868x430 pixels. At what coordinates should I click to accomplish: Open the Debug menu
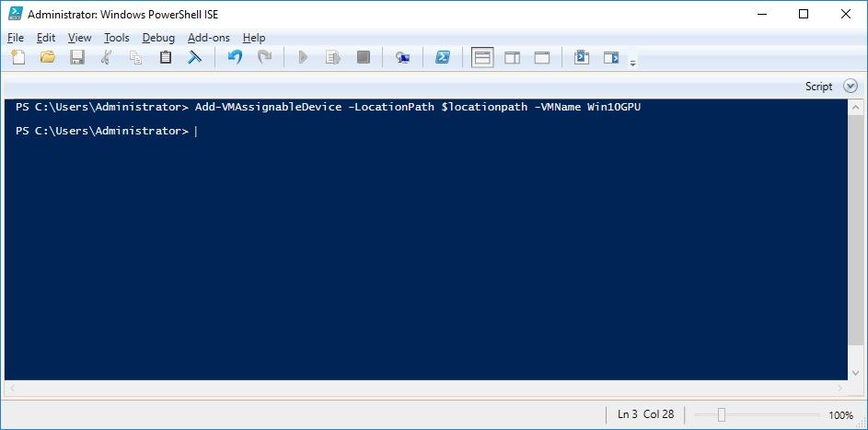click(x=158, y=38)
